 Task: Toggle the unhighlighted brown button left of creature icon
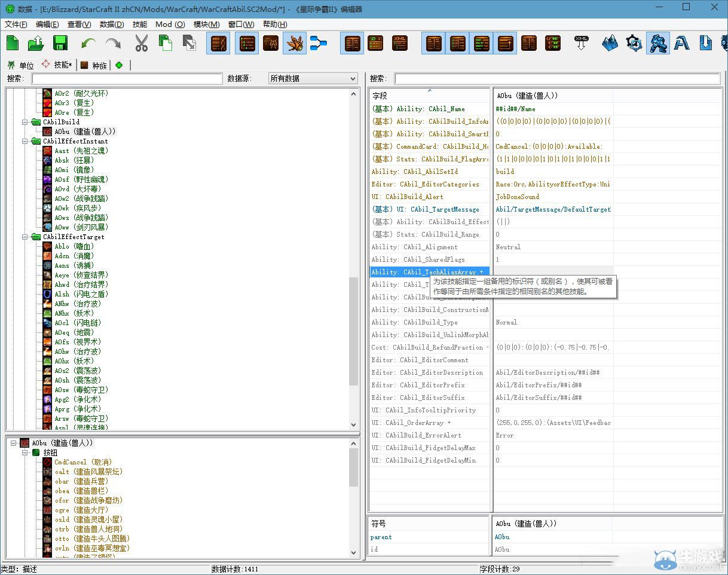coord(271,43)
